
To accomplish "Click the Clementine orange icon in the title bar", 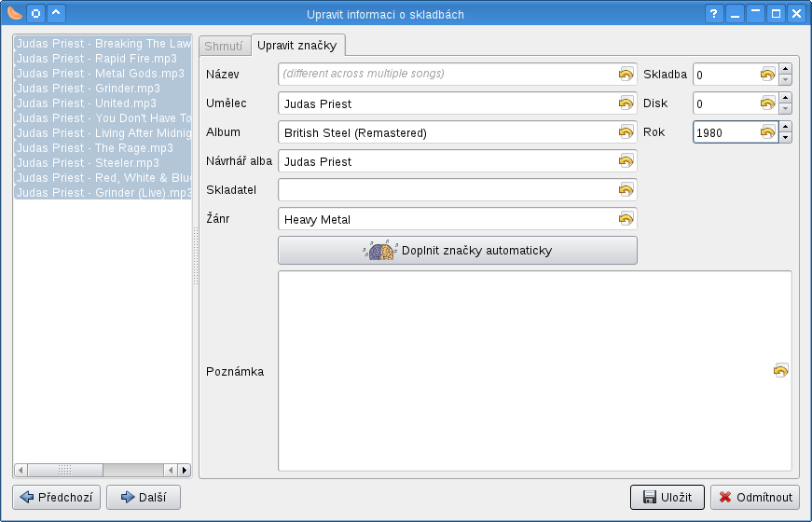I will coord(15,13).
